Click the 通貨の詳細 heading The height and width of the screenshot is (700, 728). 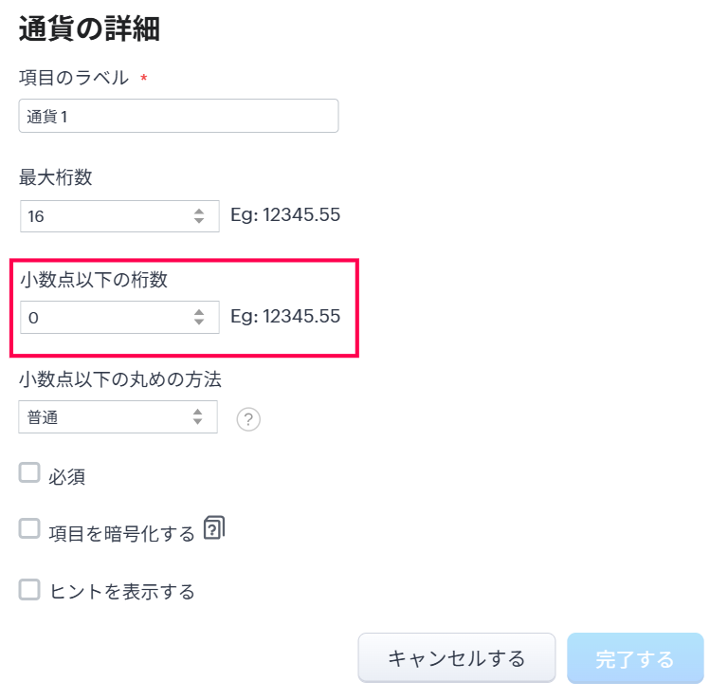(89, 28)
